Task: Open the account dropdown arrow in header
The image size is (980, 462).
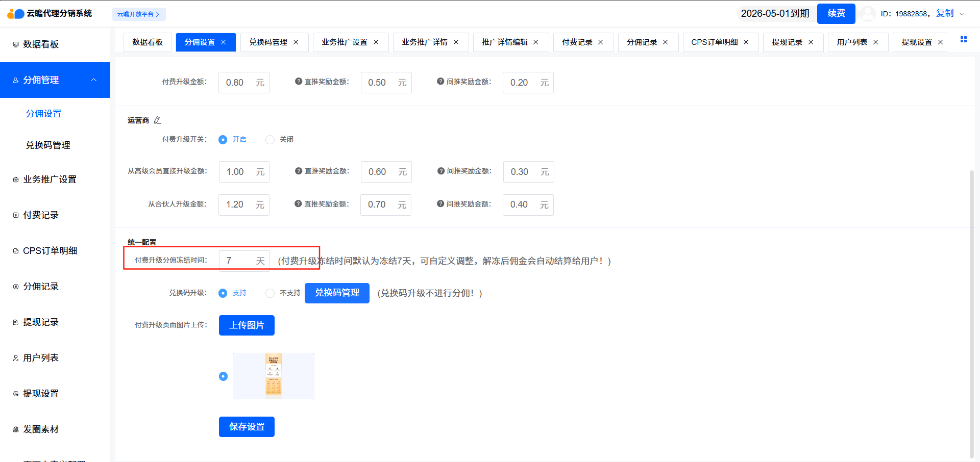Action: (962, 14)
